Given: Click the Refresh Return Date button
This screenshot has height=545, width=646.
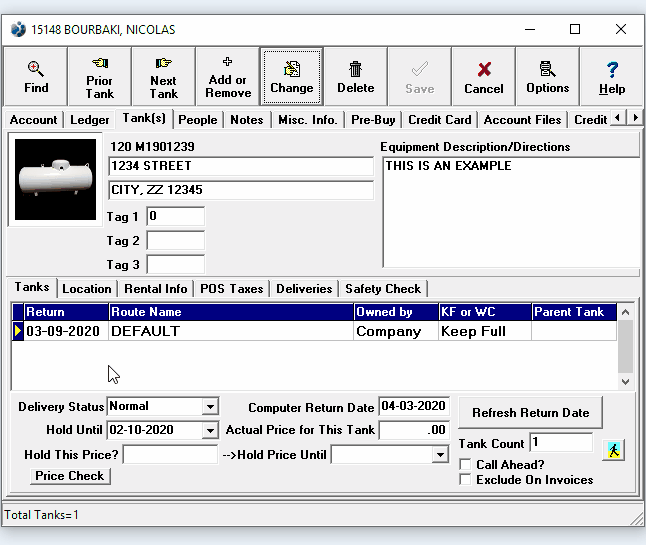Looking at the screenshot, I should coord(531,412).
